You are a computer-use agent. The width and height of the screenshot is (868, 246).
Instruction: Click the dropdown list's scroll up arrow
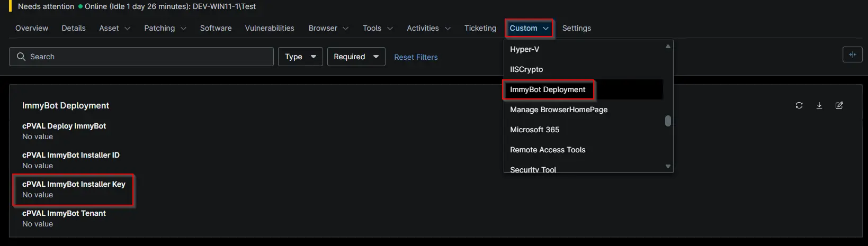[668, 47]
